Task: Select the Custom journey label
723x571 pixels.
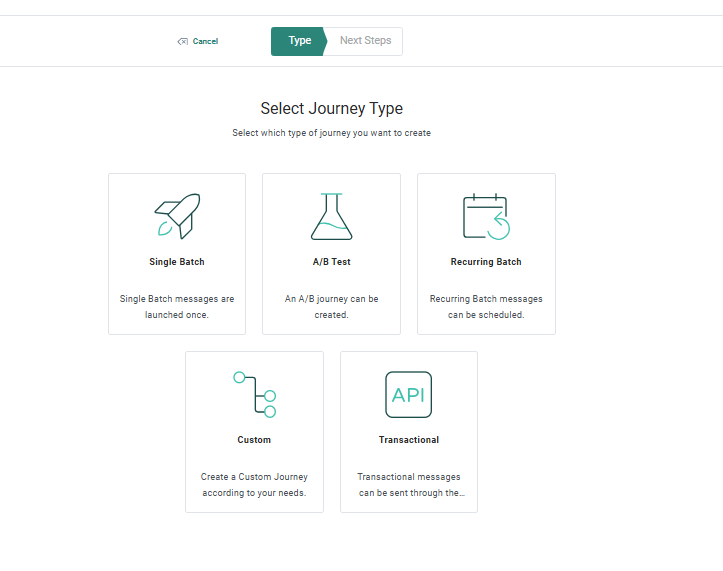Action: tap(254, 440)
